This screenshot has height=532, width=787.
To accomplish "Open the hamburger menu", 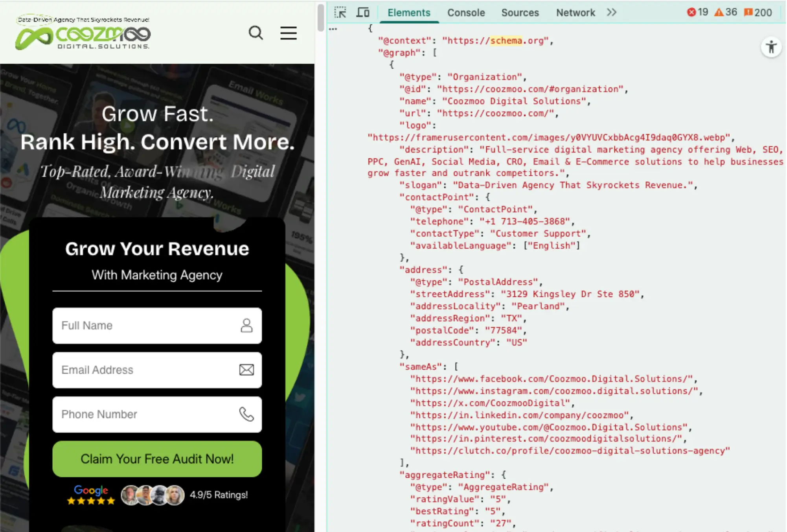I will [288, 33].
